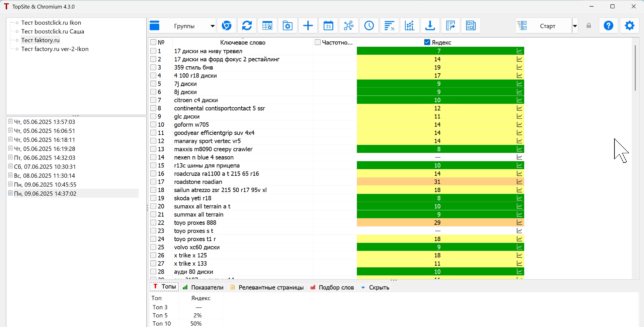Sort by the Ключевое слово column header
The image size is (644, 327).
(243, 42)
